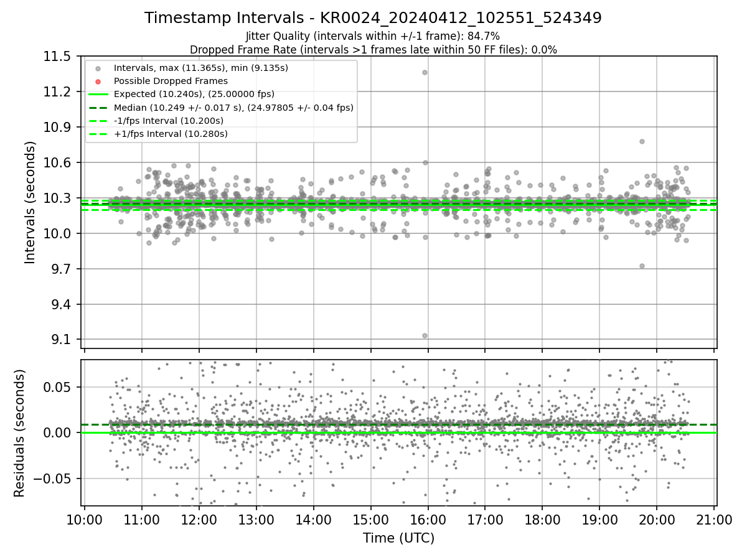
Task: Click the minimum outlier point near 9.1s
Action: tap(425, 335)
